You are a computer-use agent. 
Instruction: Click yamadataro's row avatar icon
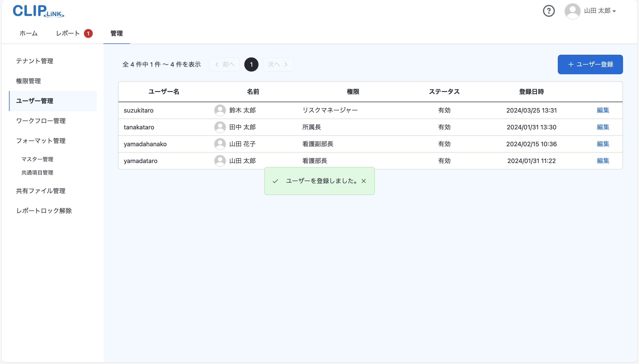pyautogui.click(x=220, y=161)
